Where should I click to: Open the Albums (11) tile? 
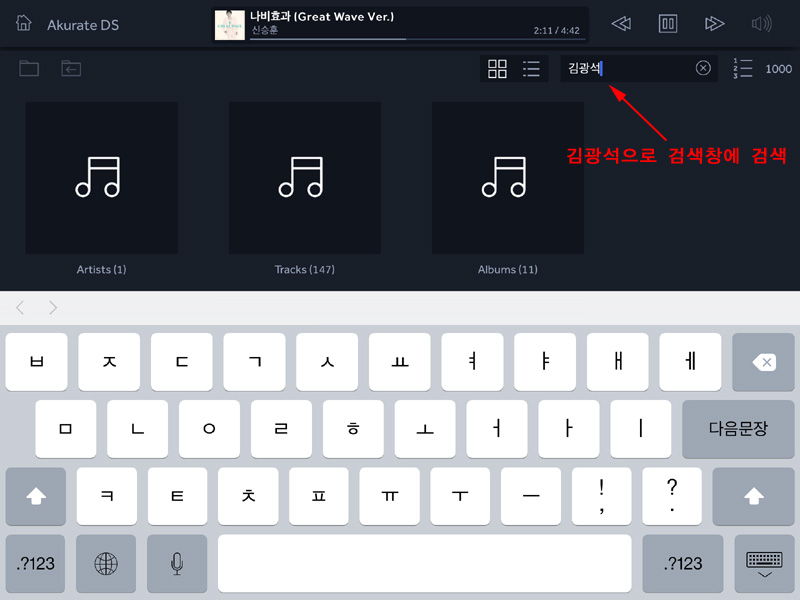(508, 178)
